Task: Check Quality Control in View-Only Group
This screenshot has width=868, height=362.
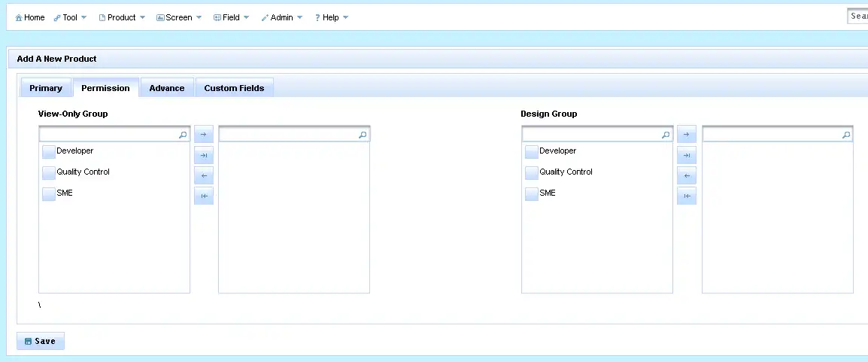Action: click(49, 172)
